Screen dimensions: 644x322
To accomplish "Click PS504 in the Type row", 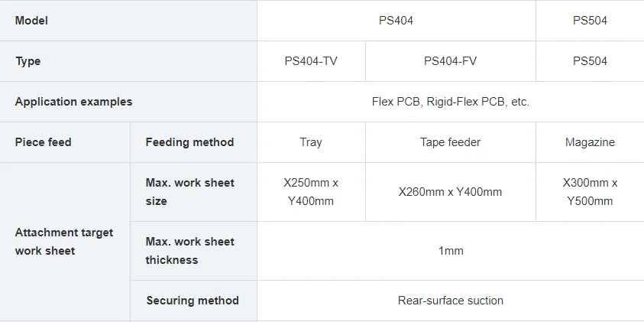I will [x=591, y=61].
